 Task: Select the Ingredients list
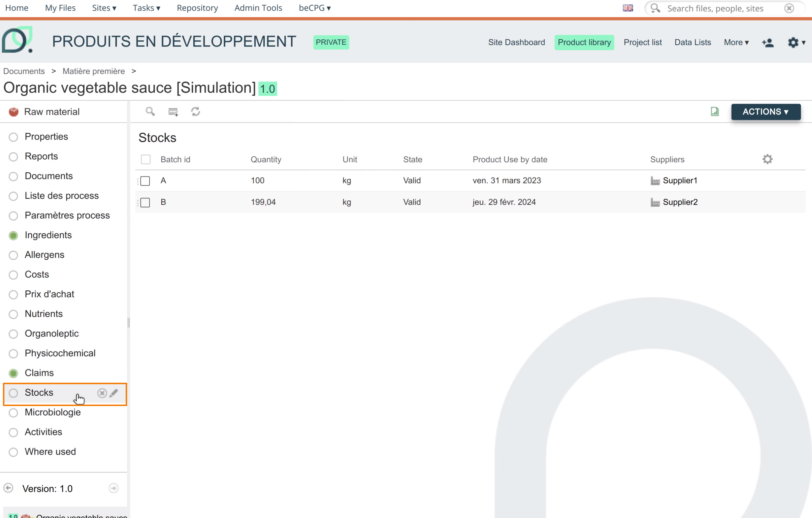coord(48,235)
